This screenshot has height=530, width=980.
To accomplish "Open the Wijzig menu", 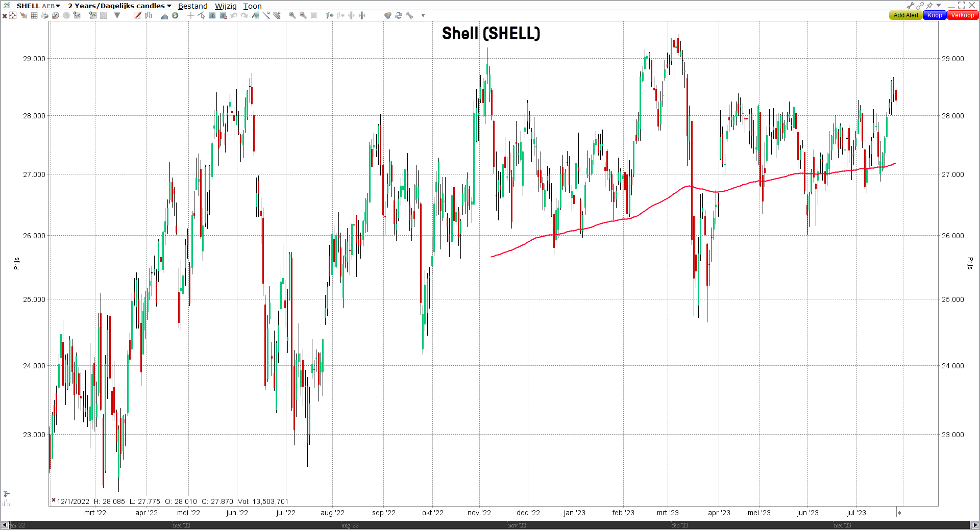I will pyautogui.click(x=226, y=6).
